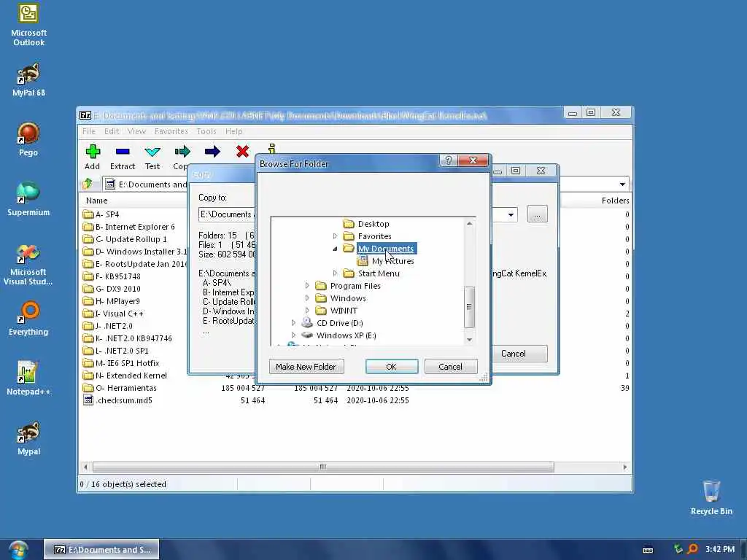Viewport: 747px width, 560px height.
Task: Open the Tools menu
Action: [x=206, y=131]
